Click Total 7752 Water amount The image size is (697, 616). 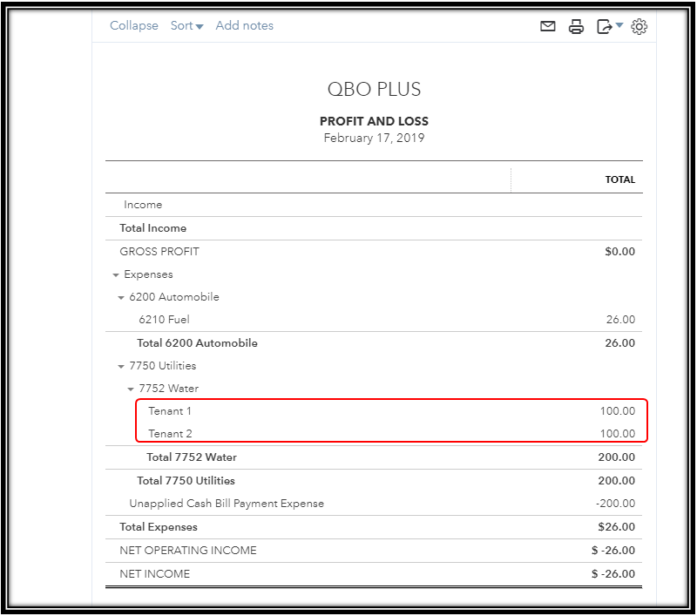tap(617, 457)
